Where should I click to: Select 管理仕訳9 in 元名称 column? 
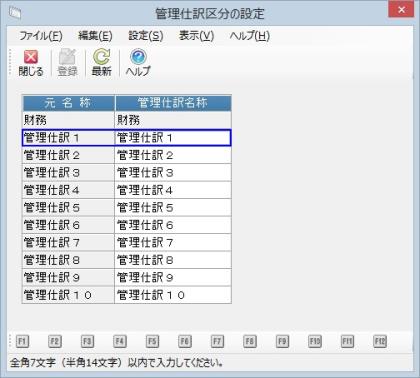pos(68,278)
